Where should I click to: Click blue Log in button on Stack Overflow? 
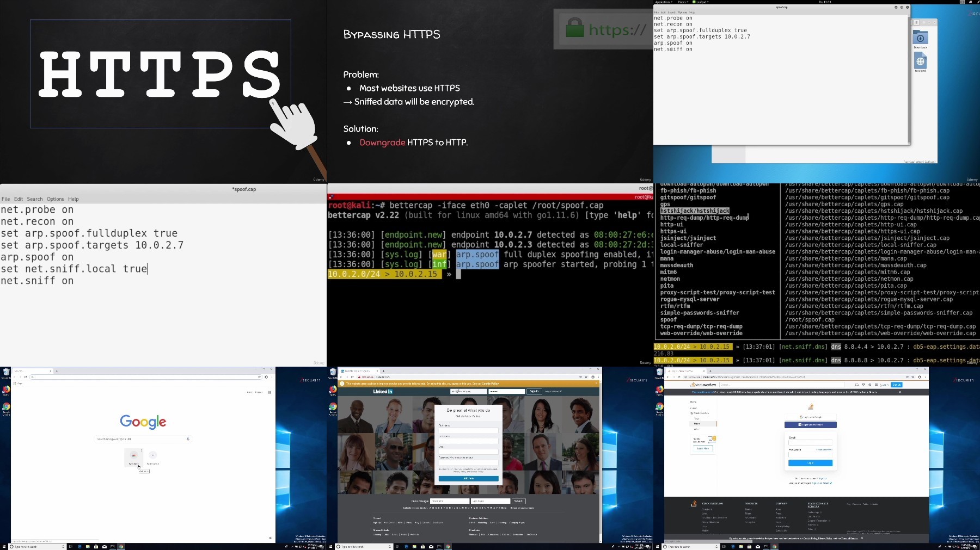click(x=811, y=463)
